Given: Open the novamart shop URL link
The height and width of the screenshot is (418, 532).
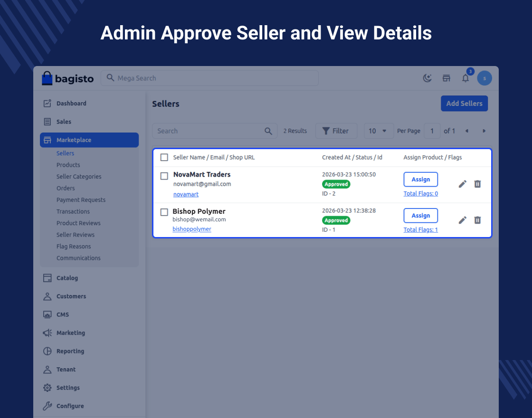Looking at the screenshot, I should click(186, 194).
